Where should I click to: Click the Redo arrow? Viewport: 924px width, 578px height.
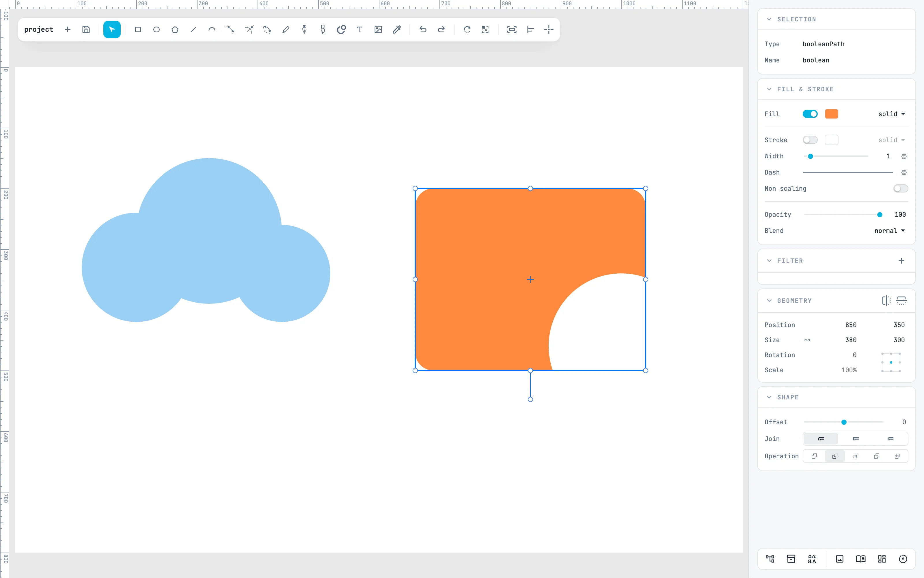441,29
